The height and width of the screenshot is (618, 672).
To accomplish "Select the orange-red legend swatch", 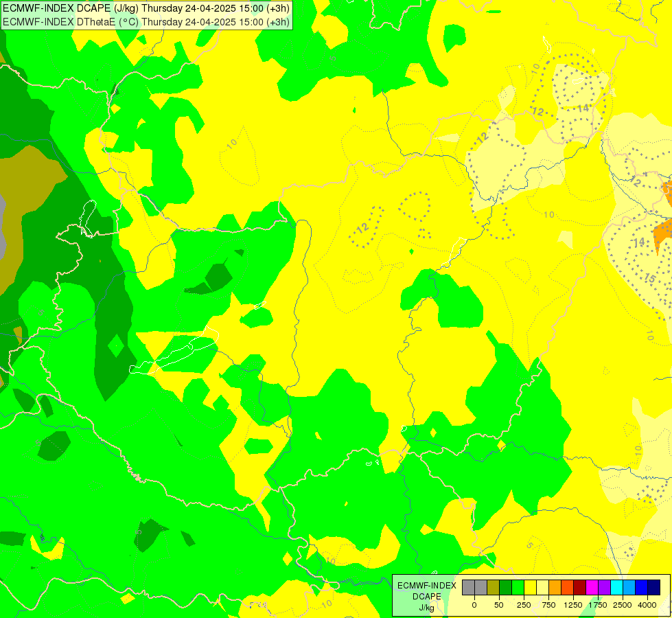I will point(567,588).
